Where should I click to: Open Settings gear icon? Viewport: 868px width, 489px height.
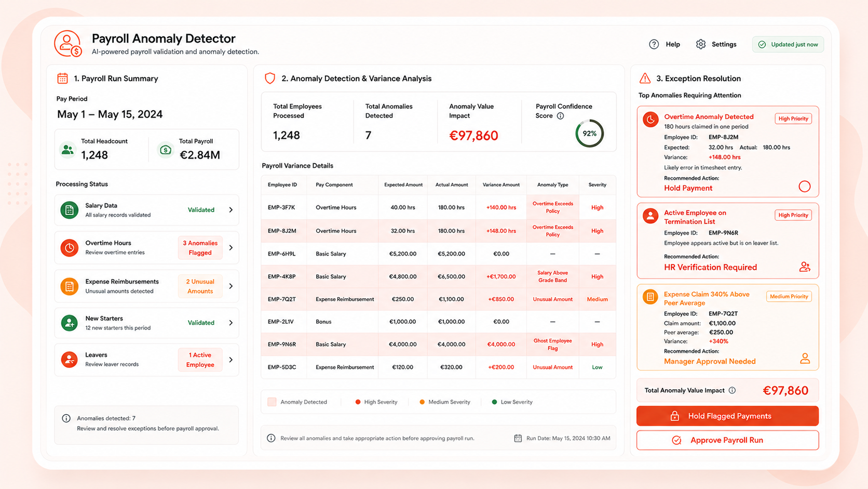point(701,44)
